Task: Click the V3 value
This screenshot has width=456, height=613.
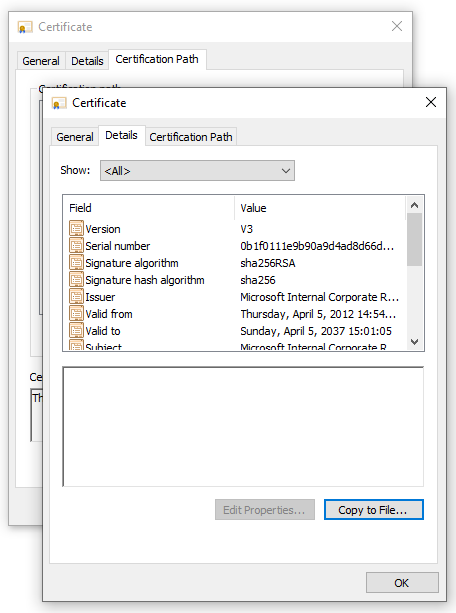Action: [x=247, y=229]
